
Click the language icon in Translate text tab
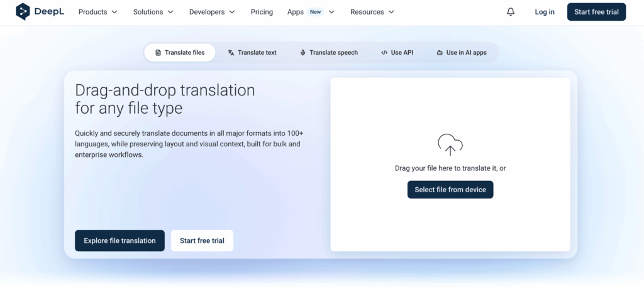(231, 53)
